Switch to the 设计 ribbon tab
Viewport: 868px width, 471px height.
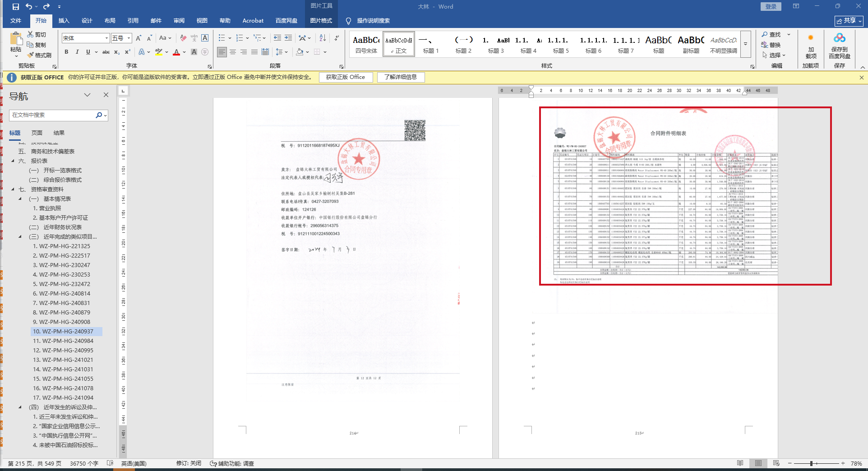tap(87, 21)
